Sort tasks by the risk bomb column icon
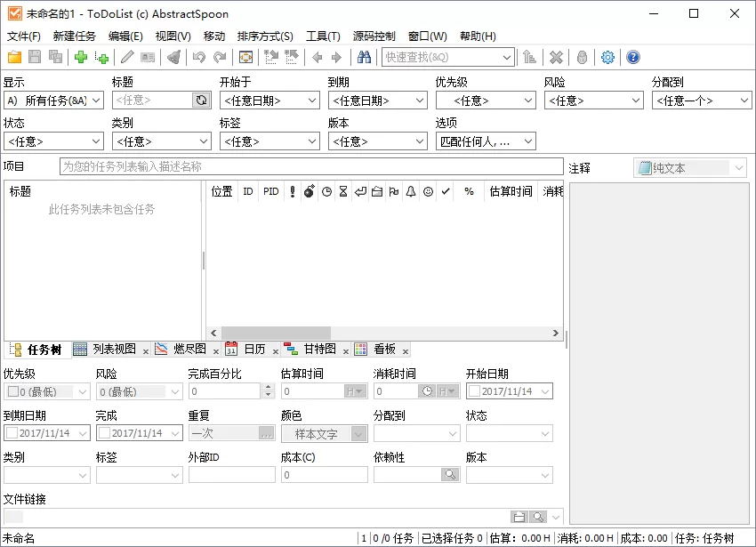756x547 pixels. (x=308, y=191)
